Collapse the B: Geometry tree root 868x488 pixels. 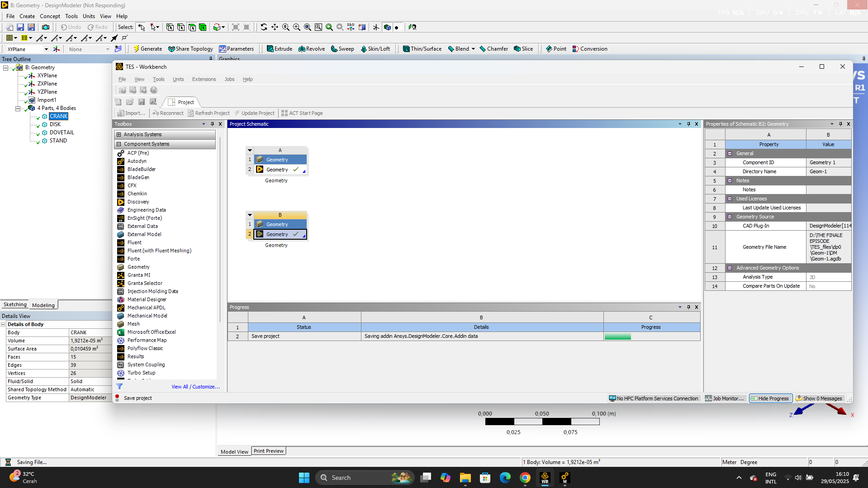(x=5, y=68)
